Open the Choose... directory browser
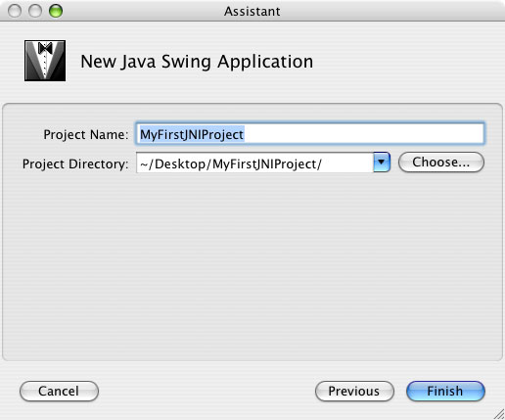The image size is (505, 420). tap(441, 162)
